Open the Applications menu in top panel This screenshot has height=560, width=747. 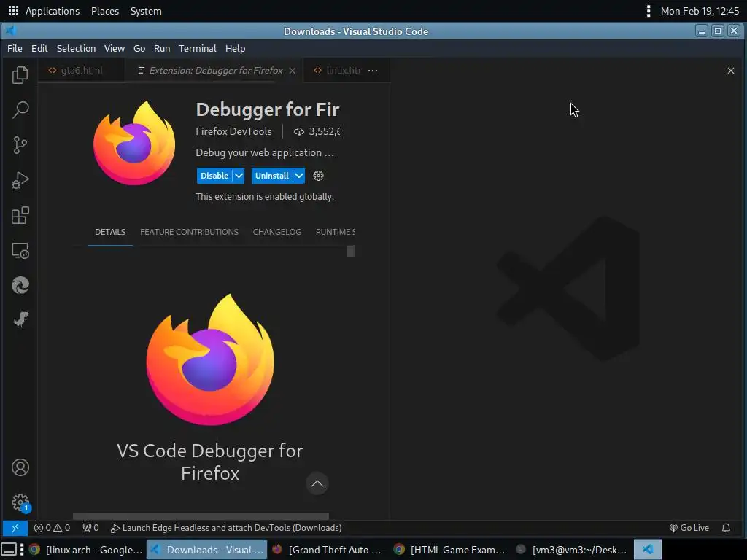tap(44, 11)
